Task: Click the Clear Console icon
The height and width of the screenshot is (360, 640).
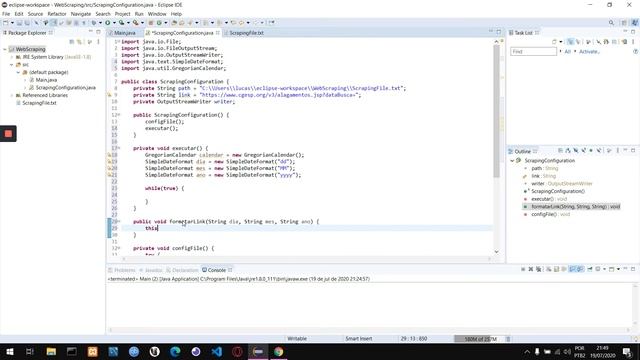Action: coord(549,269)
